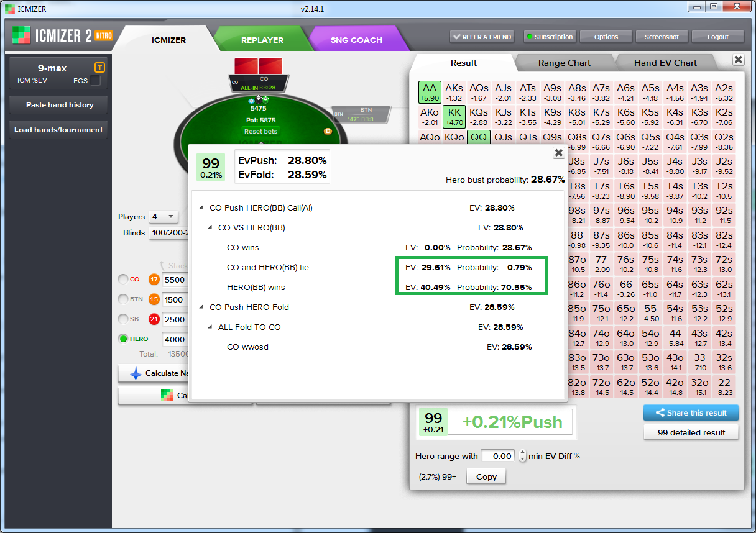Close the Result panel with its X
This screenshot has width=756, height=533.
tap(738, 60)
